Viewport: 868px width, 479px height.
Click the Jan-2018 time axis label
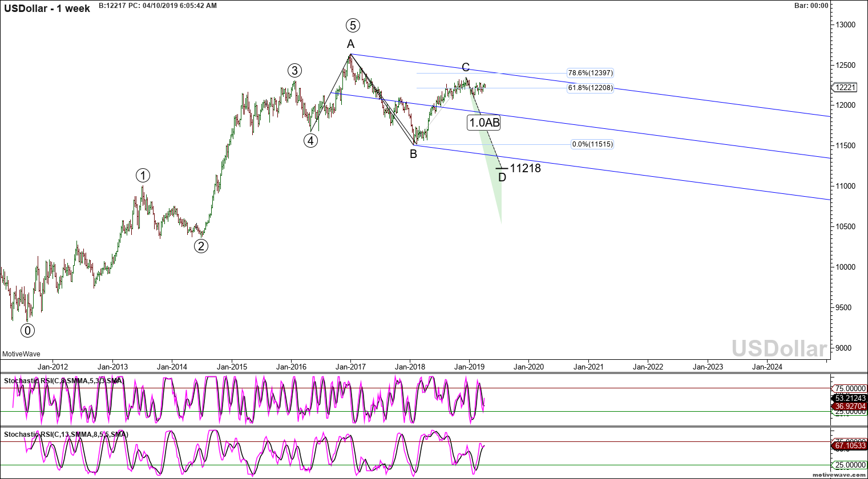(410, 367)
